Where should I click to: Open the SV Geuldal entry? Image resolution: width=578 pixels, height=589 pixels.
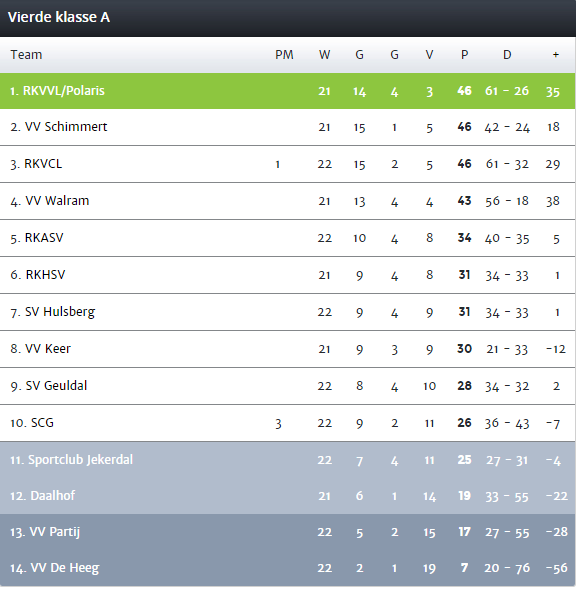(x=288, y=386)
